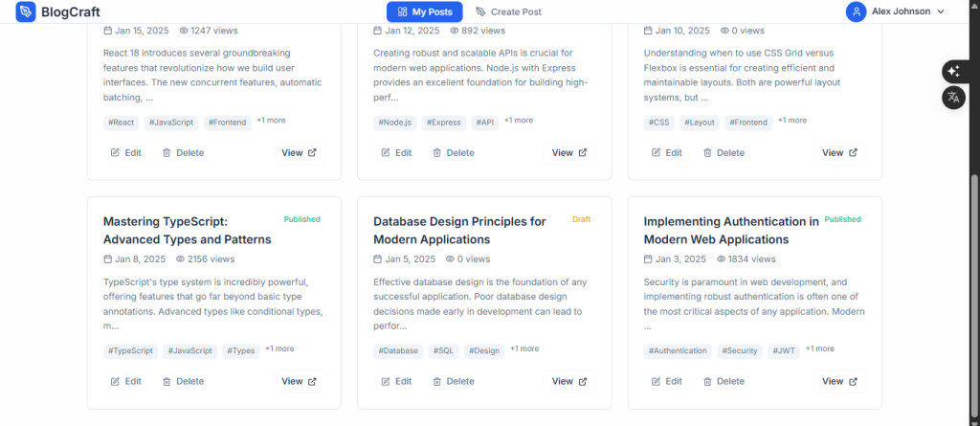
Task: Expand '+1 more' tags on Mastering TypeScript post
Action: [x=279, y=349]
